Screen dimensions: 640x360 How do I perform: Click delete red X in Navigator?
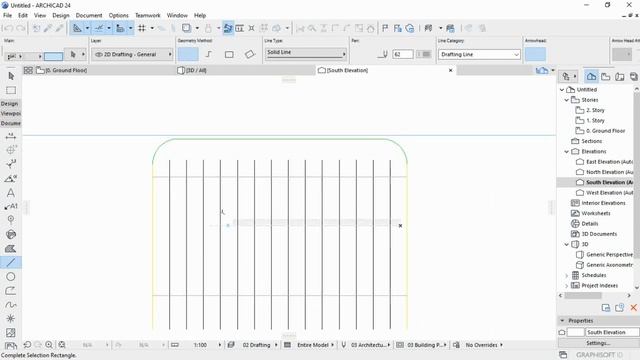(x=633, y=308)
